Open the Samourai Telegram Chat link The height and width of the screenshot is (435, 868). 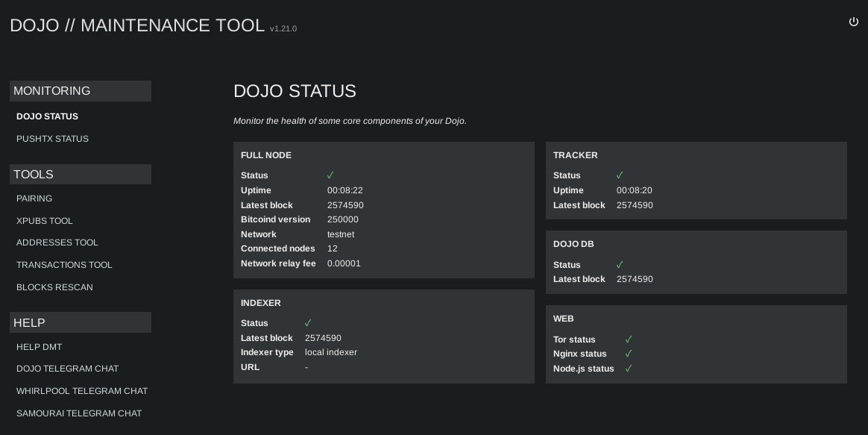pos(79,413)
